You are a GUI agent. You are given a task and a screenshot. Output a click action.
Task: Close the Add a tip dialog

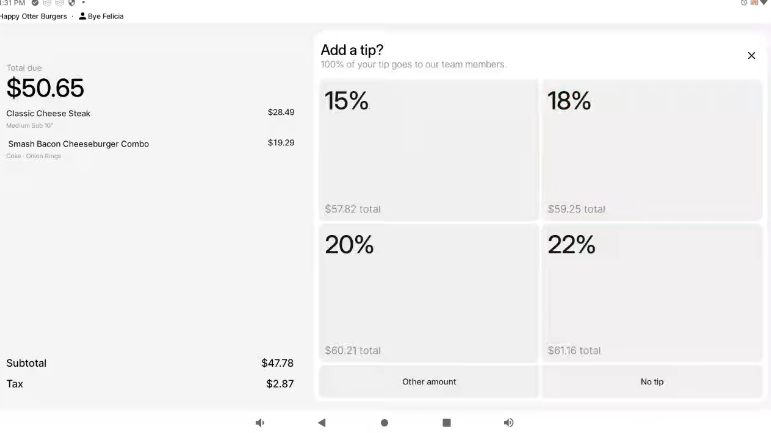[751, 56]
